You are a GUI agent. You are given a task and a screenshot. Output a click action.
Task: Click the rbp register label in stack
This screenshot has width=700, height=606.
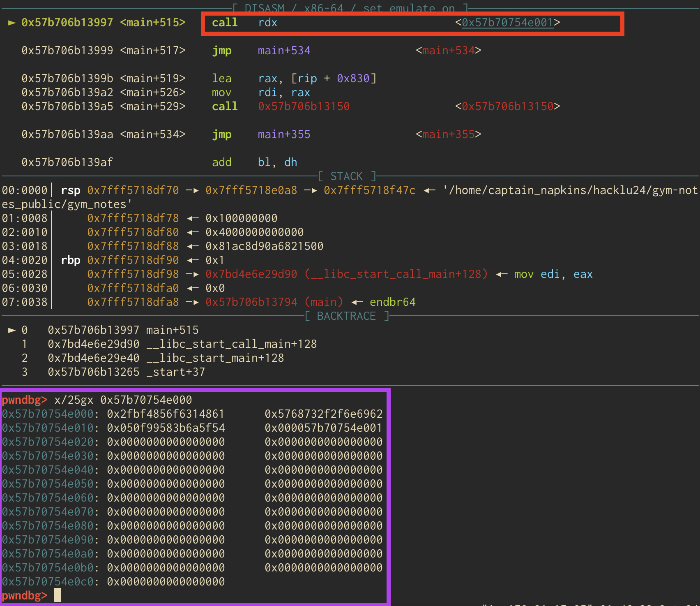coord(71,260)
